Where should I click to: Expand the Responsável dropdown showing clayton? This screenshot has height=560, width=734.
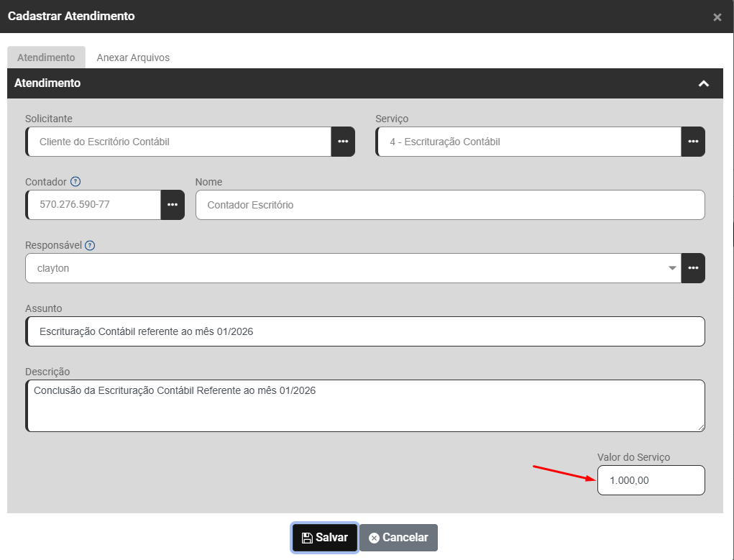click(x=672, y=268)
